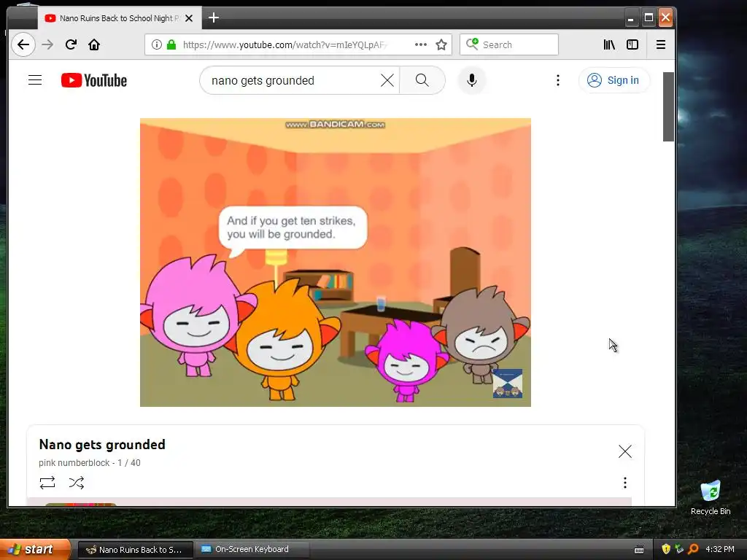Click the site information (i) icon
This screenshot has height=560, width=747.
point(156,44)
